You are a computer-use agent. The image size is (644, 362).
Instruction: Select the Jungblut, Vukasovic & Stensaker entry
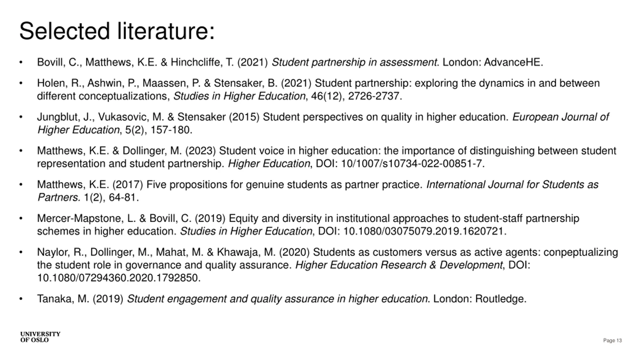click(323, 123)
